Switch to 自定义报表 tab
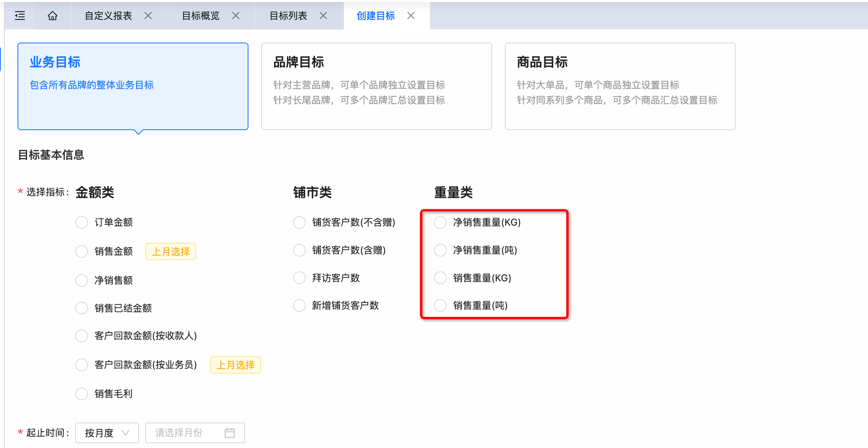This screenshot has height=448, width=868. coord(108,16)
